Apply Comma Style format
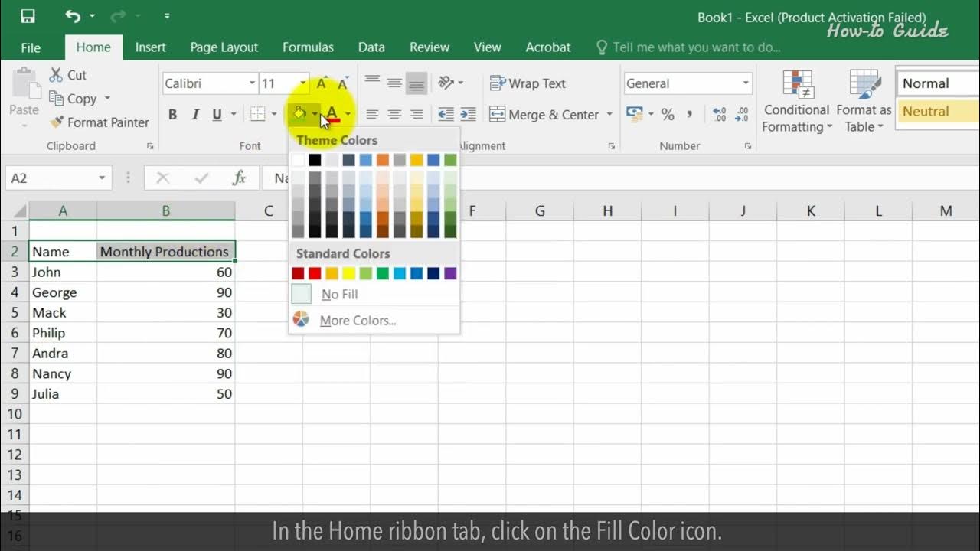This screenshot has height=551, width=980. click(689, 115)
